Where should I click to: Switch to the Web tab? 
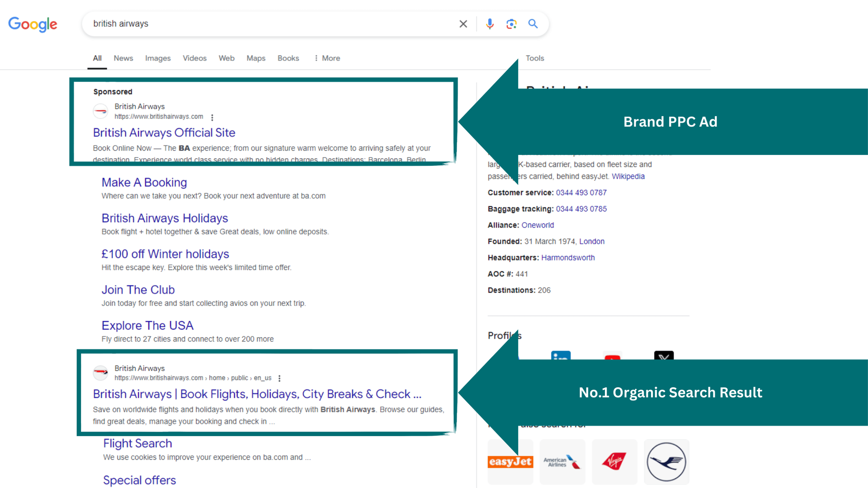[226, 58]
